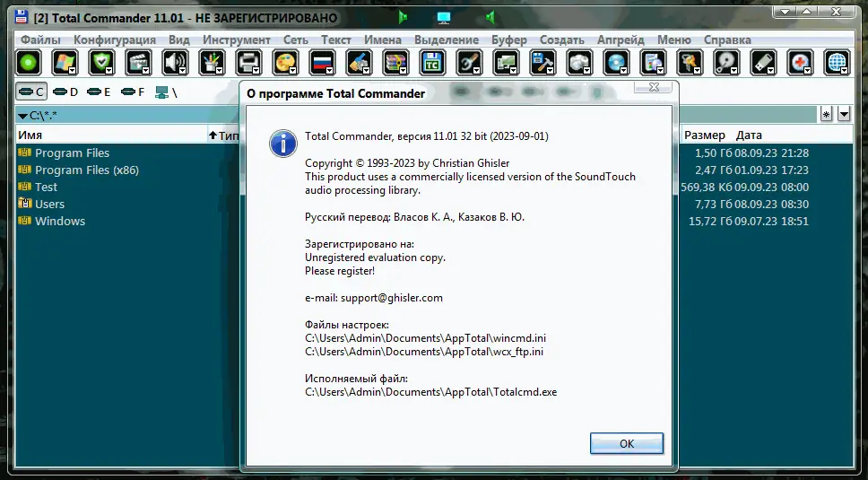Viewport: 868px width, 480px height.
Task: Open the pencil cup toolbar icon
Action: click(212, 63)
